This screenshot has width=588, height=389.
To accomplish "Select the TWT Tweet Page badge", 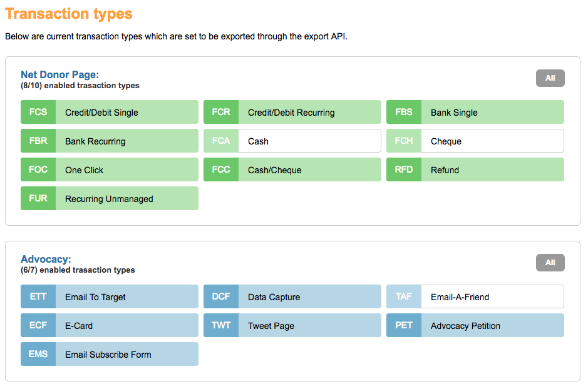I will click(220, 325).
